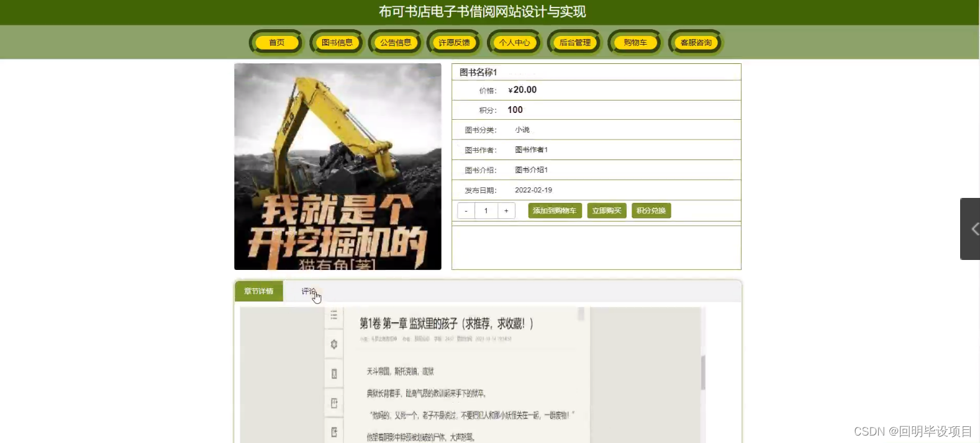Open 客服咨询 navigation item

coord(696,42)
